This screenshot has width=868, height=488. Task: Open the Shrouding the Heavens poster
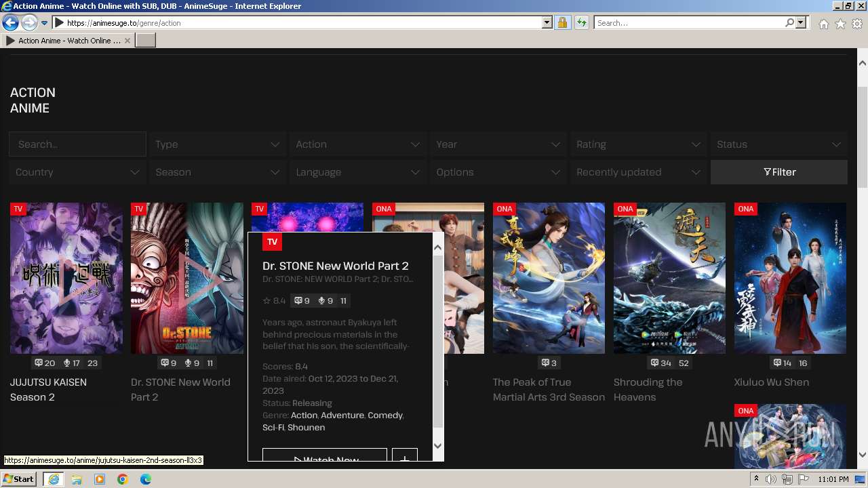[669, 278]
